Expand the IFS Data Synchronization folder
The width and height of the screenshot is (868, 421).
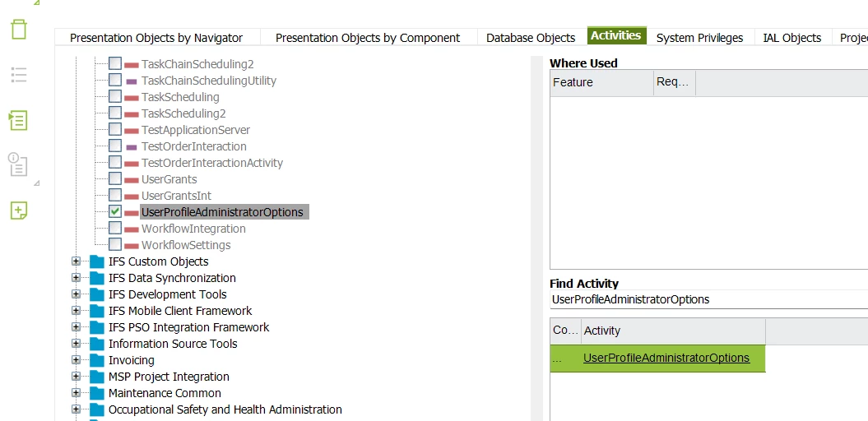(x=77, y=278)
